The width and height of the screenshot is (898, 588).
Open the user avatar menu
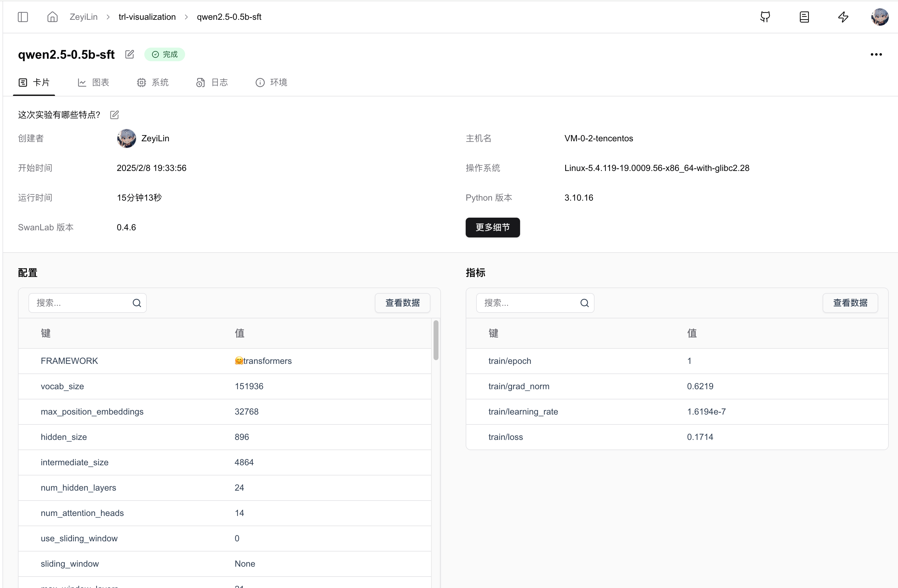pyautogui.click(x=879, y=17)
